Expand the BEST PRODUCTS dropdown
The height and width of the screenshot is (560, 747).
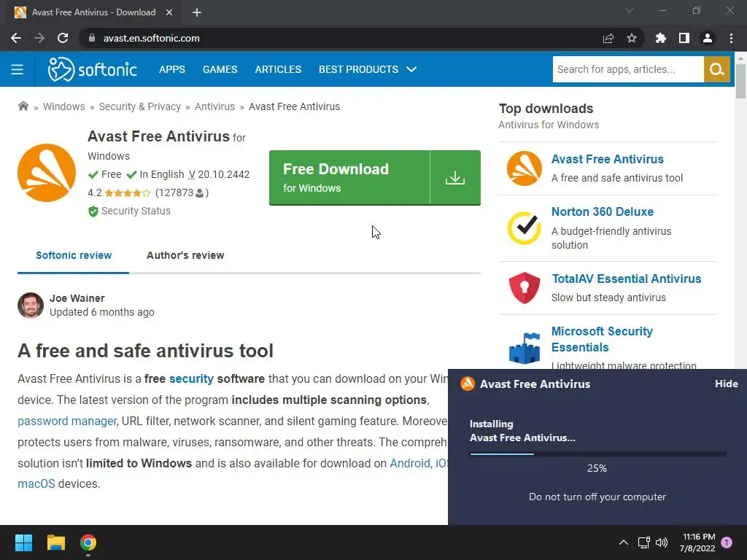[368, 69]
